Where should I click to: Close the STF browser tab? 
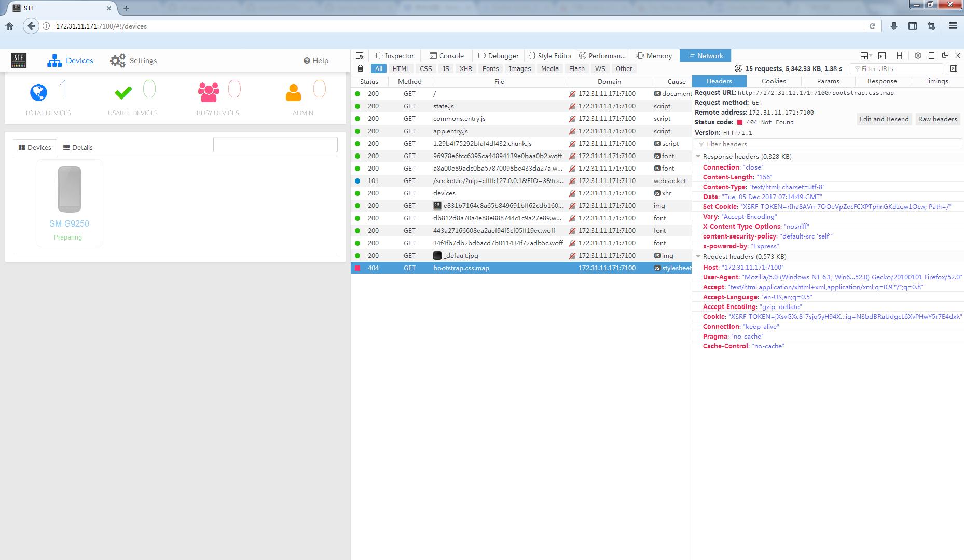point(109,8)
